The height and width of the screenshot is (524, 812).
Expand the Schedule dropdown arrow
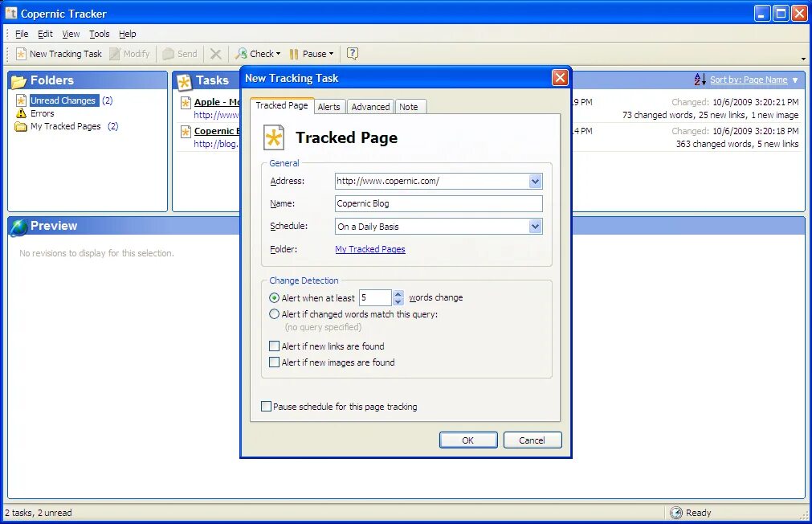pos(536,227)
